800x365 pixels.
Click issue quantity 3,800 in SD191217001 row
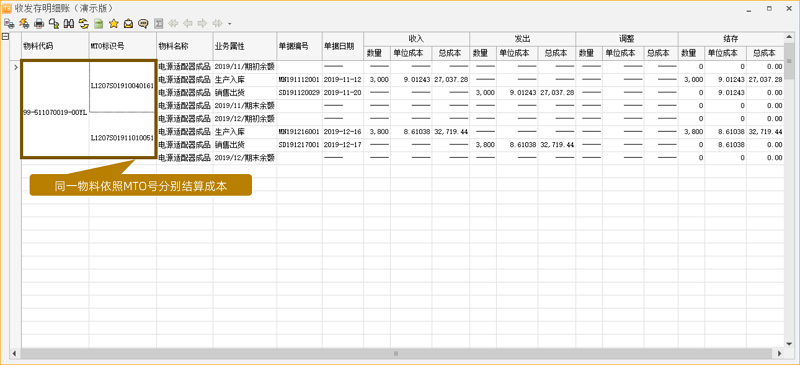coord(483,144)
